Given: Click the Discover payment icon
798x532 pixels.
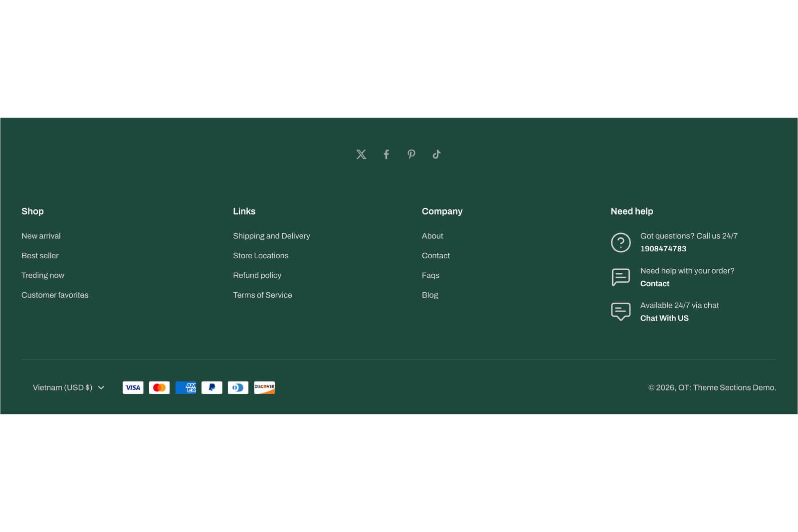Looking at the screenshot, I should pyautogui.click(x=264, y=387).
